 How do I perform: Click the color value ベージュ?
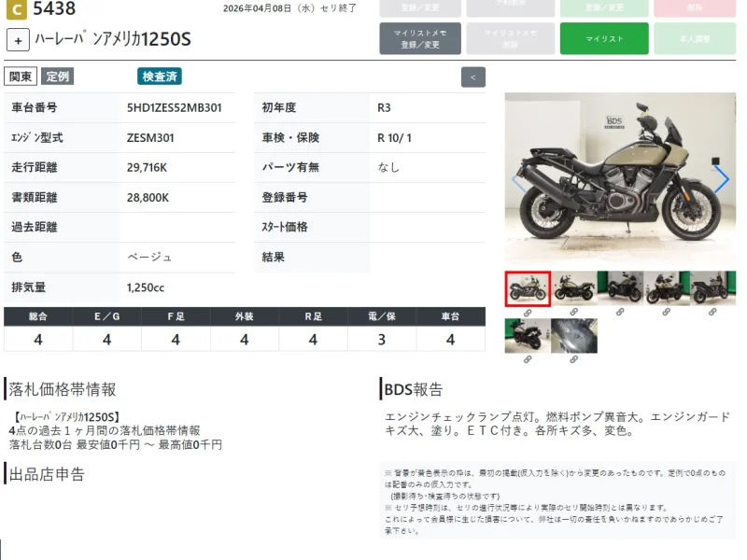pyautogui.click(x=149, y=258)
